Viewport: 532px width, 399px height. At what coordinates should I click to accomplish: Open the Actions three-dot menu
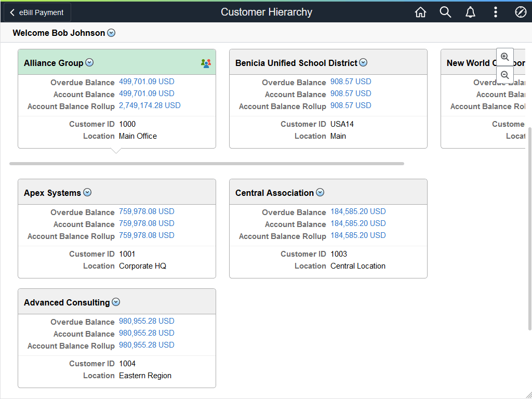(x=495, y=11)
